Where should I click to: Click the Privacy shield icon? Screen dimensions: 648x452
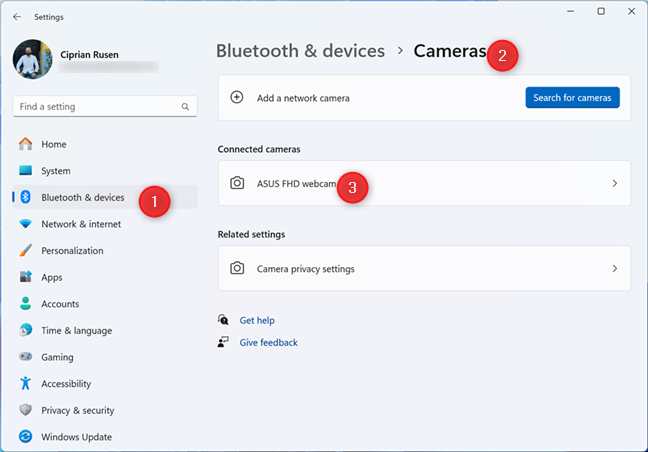tap(26, 410)
